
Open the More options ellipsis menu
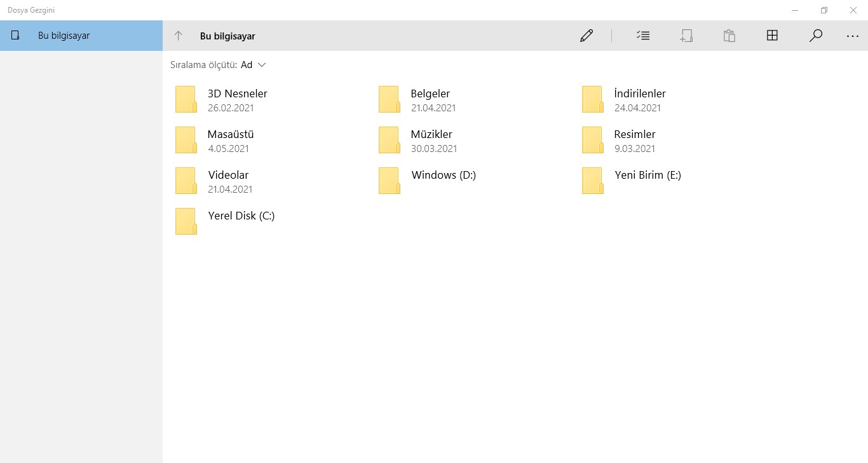click(853, 36)
